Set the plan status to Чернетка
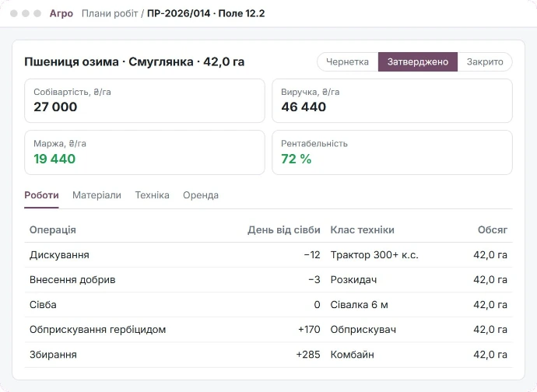 point(347,61)
